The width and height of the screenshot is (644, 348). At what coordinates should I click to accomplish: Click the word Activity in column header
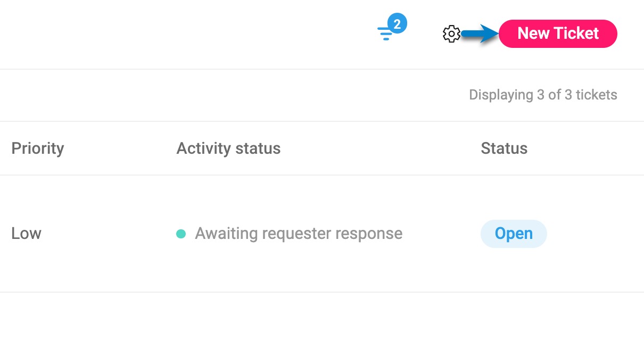(203, 148)
